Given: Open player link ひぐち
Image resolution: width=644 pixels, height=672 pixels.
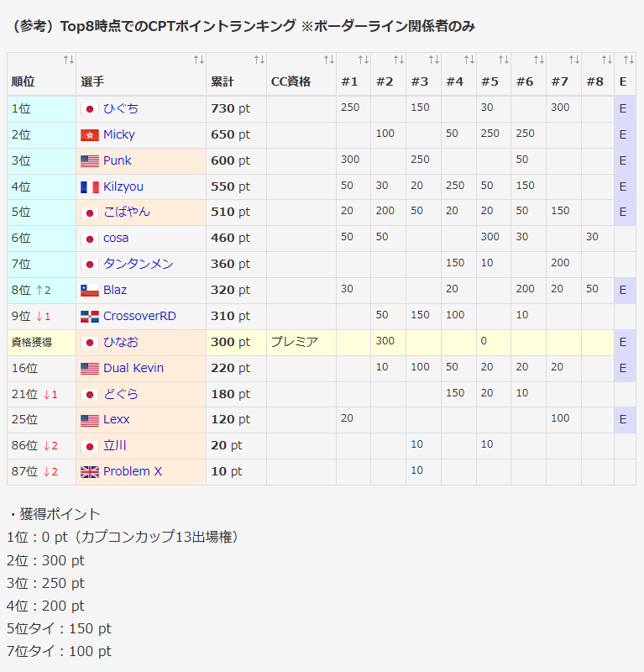Looking at the screenshot, I should [120, 108].
